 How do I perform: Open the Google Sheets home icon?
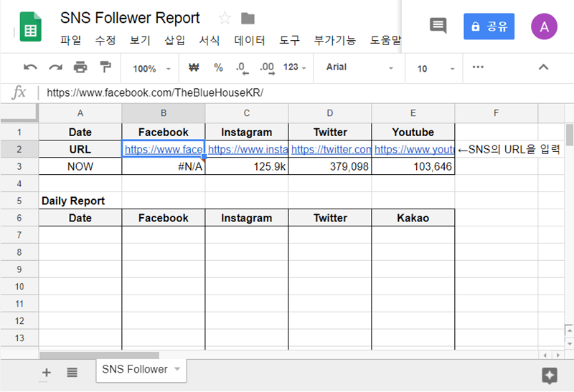30,27
